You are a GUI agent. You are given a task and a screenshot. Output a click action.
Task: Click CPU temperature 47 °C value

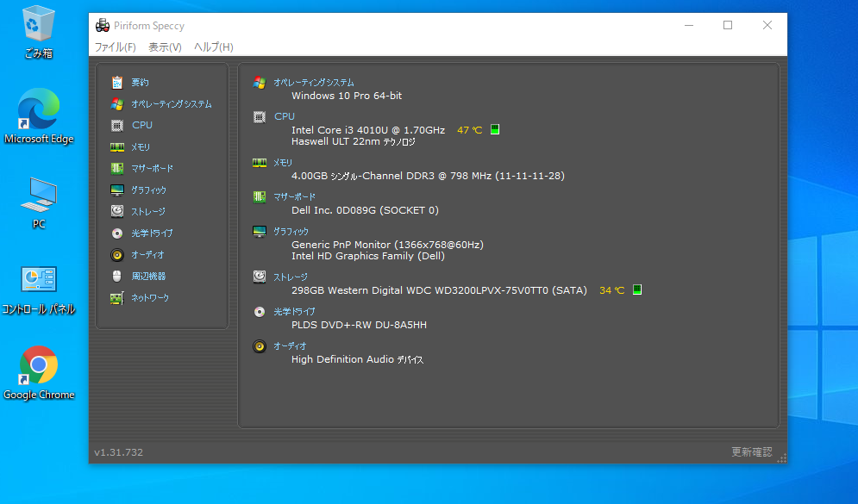(469, 130)
